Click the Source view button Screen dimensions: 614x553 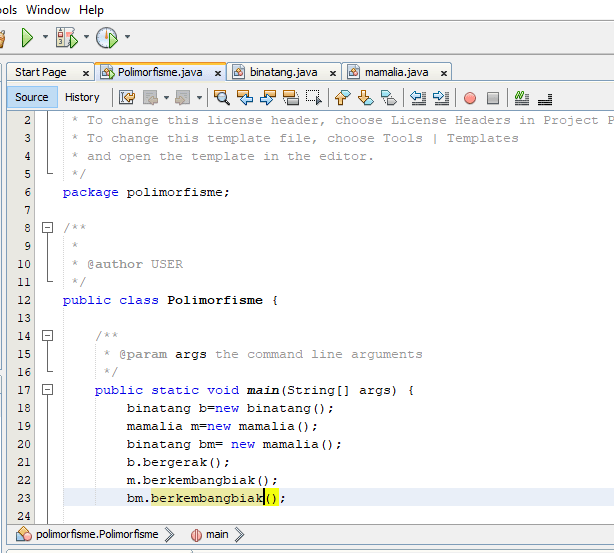coord(32,97)
